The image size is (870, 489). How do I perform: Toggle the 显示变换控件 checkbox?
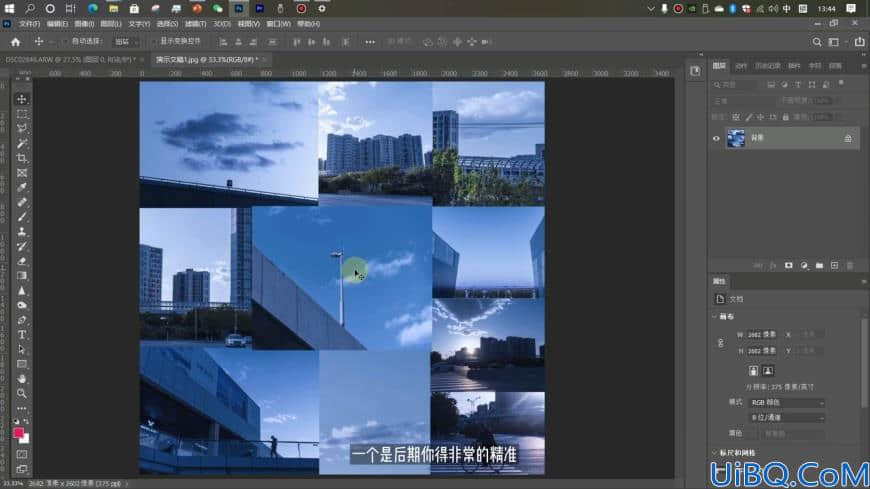point(154,42)
